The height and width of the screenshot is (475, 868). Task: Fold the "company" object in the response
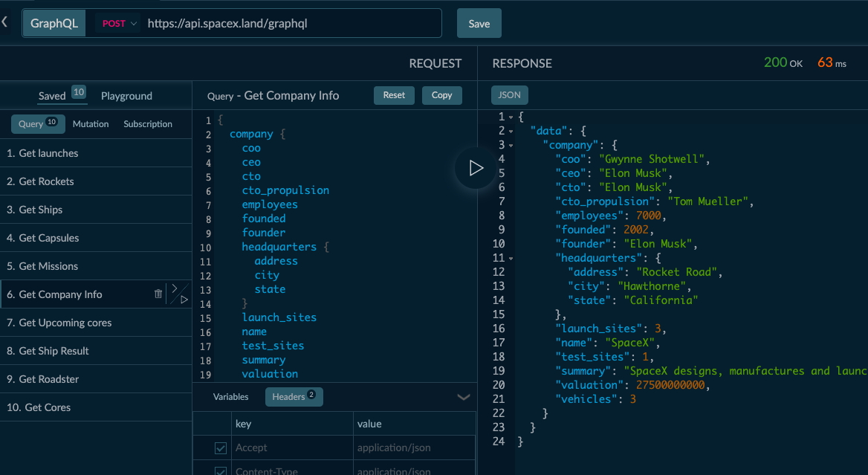point(511,146)
